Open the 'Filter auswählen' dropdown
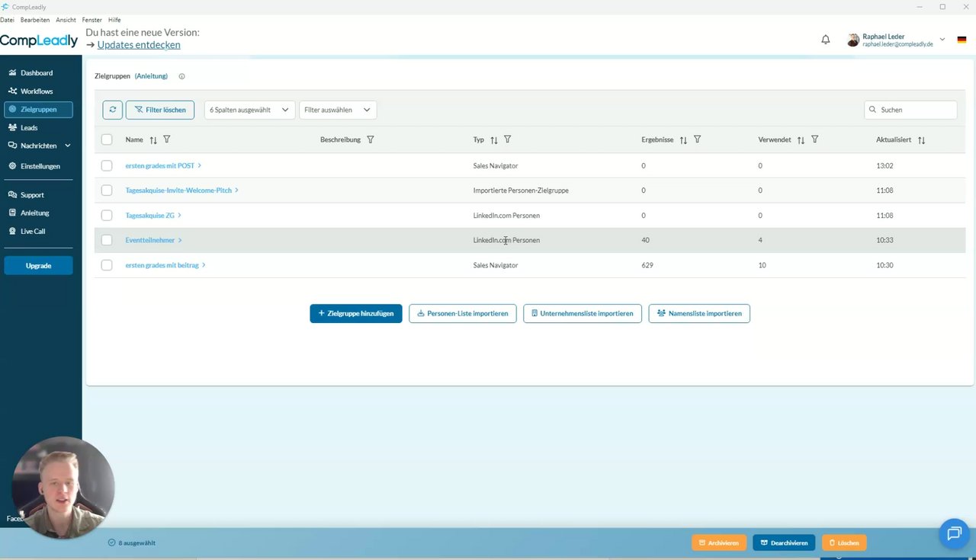 pyautogui.click(x=338, y=110)
